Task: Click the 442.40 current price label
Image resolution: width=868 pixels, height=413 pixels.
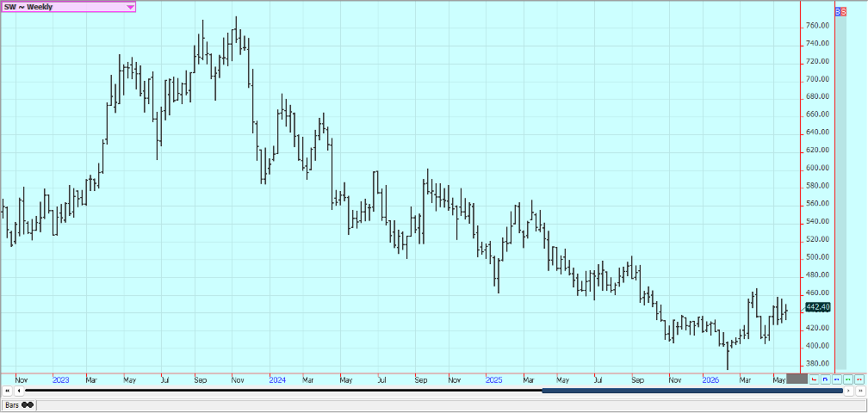Action: point(818,307)
